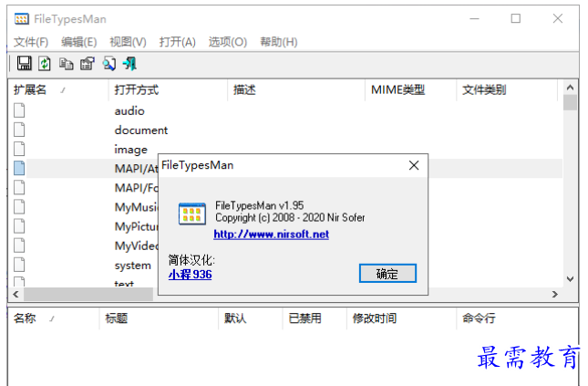Sort lower pane by 已禁用 column
Viewport: 588px width, 386px height.
[x=315, y=318]
